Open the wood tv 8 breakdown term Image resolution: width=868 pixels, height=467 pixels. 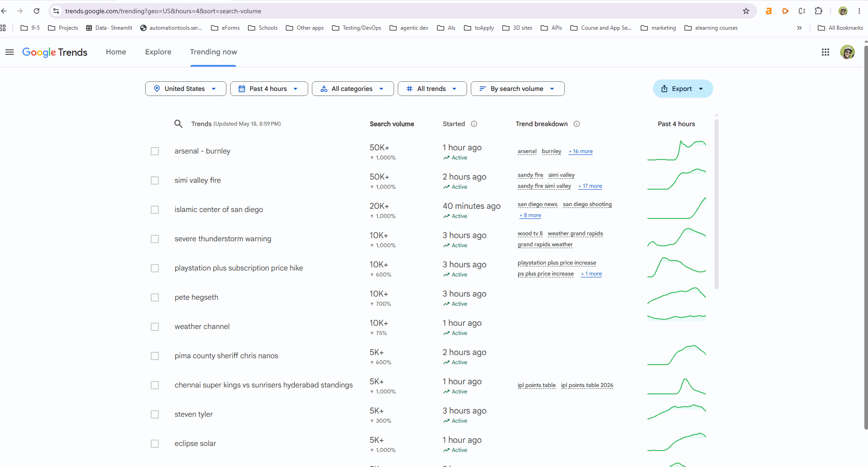coord(530,233)
